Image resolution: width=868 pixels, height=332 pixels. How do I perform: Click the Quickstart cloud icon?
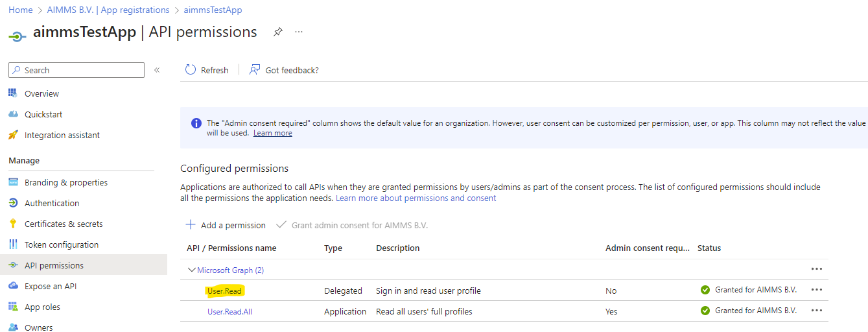pyautogui.click(x=13, y=114)
